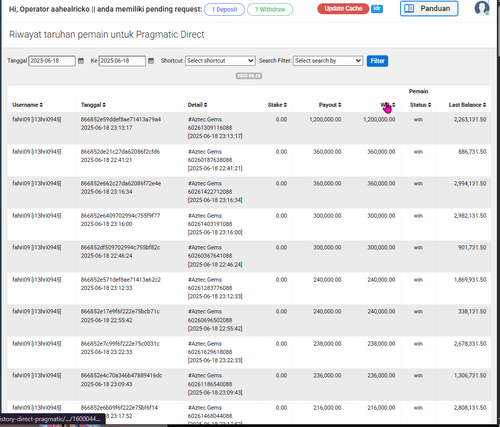The height and width of the screenshot is (427, 500).
Task: Open the user profile avatar icon
Action: [482, 8]
